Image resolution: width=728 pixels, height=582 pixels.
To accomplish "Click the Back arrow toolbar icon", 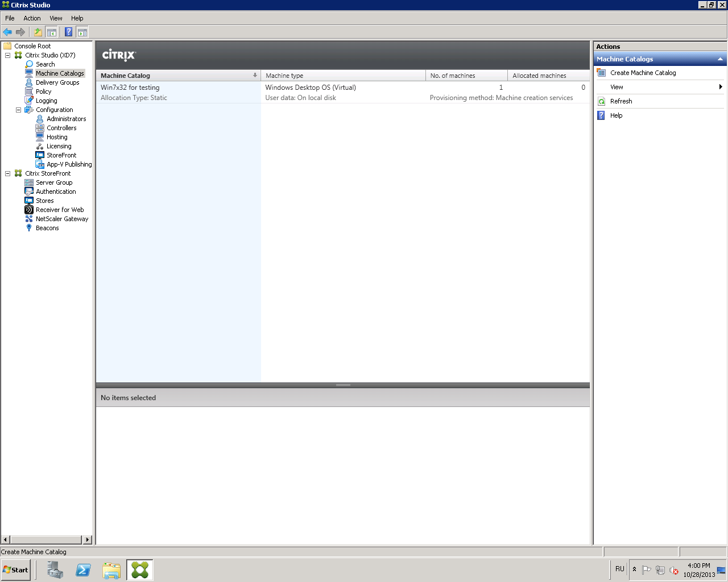I will coord(7,32).
